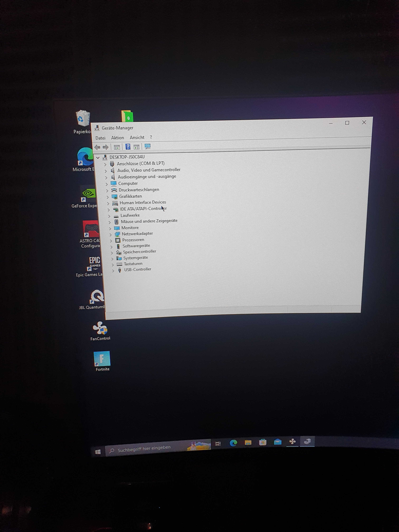Click the Windows Start button

(x=98, y=452)
